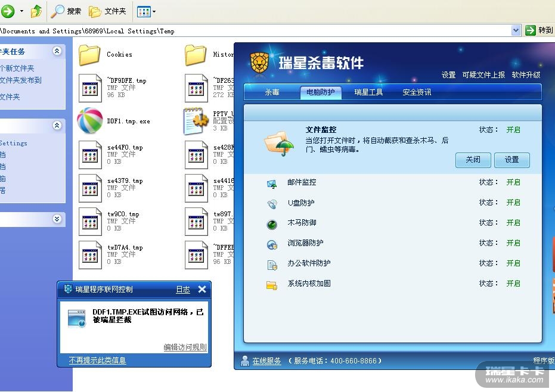Select the History folder icon

point(196,55)
